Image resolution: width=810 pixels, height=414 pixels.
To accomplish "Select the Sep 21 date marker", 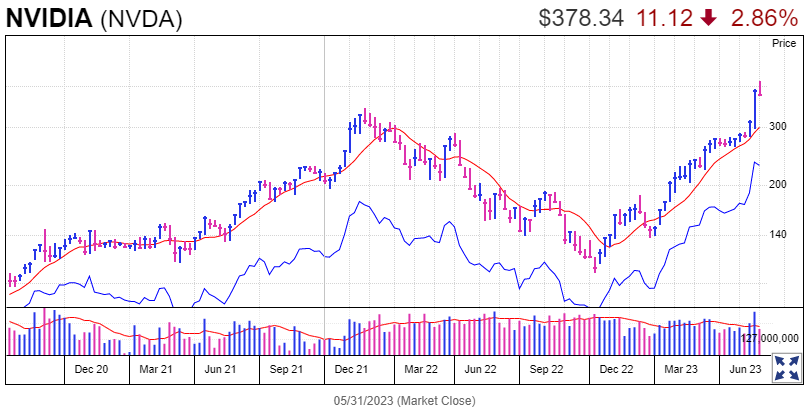I will tap(286, 369).
